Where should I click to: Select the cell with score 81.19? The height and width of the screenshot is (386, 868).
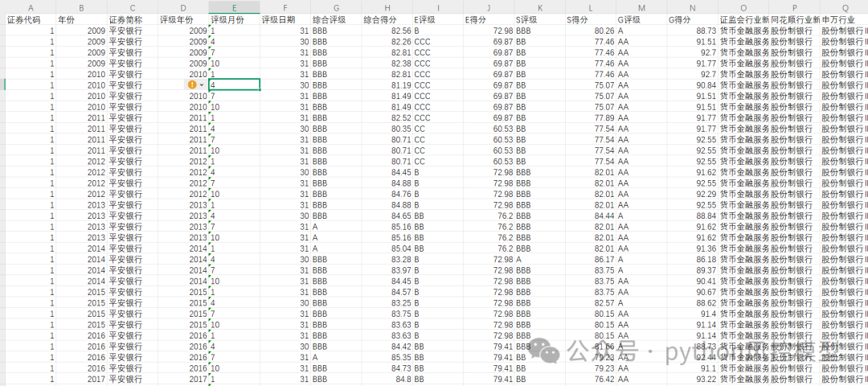tap(387, 84)
